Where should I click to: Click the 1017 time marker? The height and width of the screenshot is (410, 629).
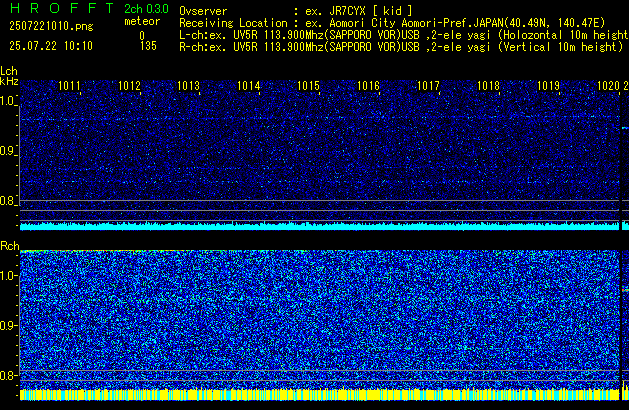point(428,86)
